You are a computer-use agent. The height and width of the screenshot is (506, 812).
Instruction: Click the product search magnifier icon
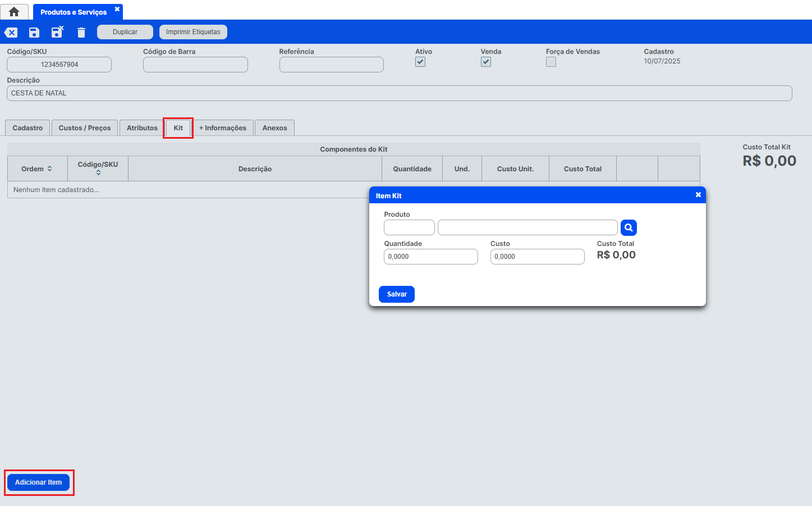[629, 227]
